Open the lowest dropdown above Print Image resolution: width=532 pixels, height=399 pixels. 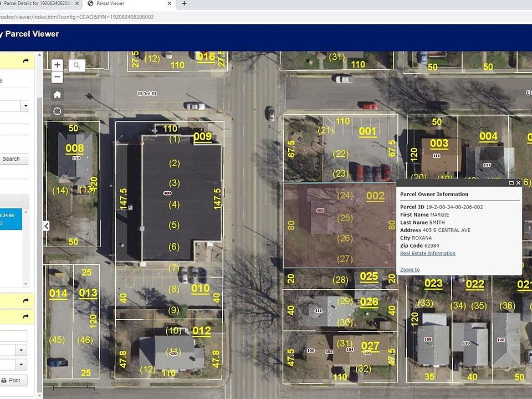pos(22,365)
